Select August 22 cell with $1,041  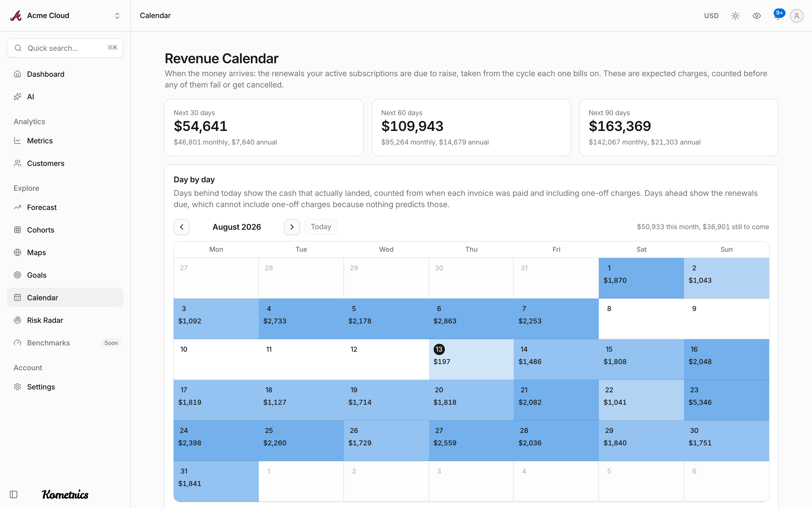[641, 400]
